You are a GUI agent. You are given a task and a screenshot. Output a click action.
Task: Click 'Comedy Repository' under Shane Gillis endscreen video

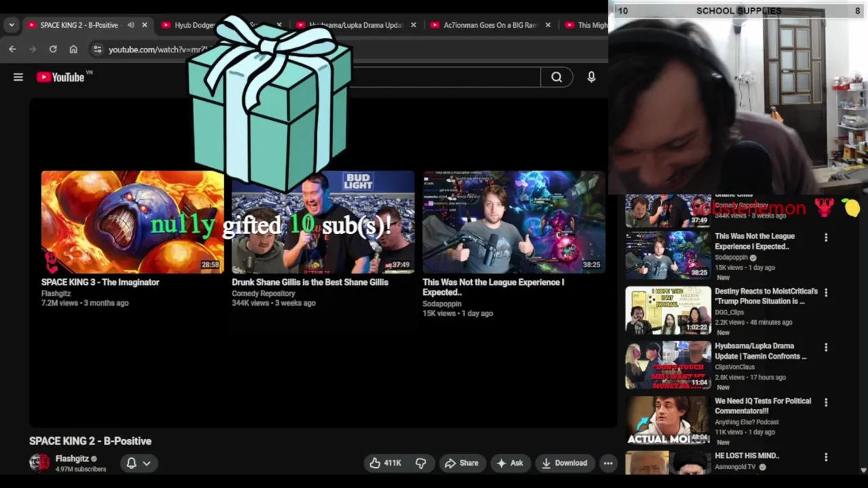(x=263, y=293)
